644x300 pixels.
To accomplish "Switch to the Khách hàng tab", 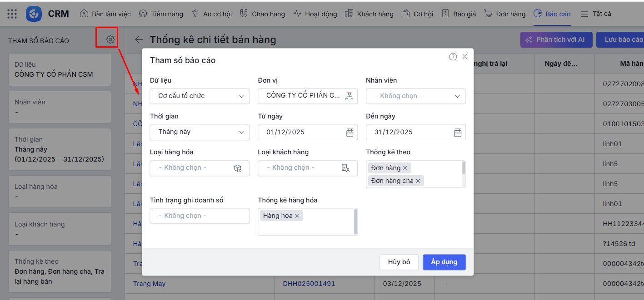I will (369, 14).
